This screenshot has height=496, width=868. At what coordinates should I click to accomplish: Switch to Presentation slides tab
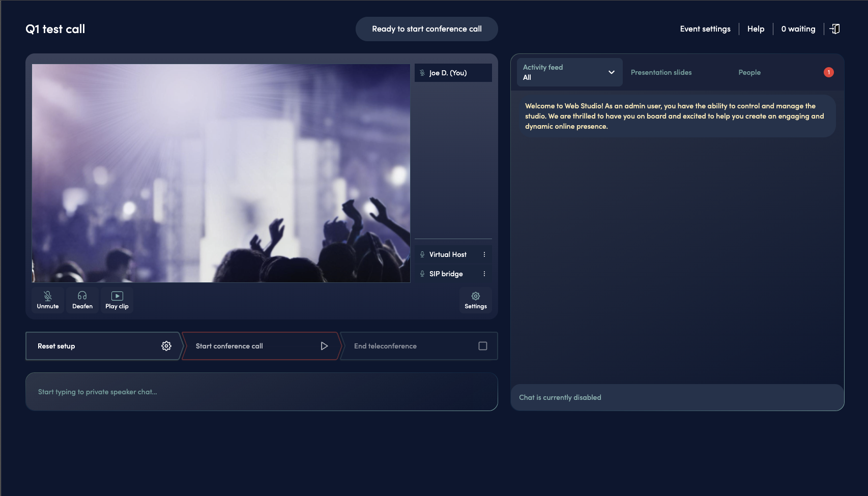click(661, 72)
